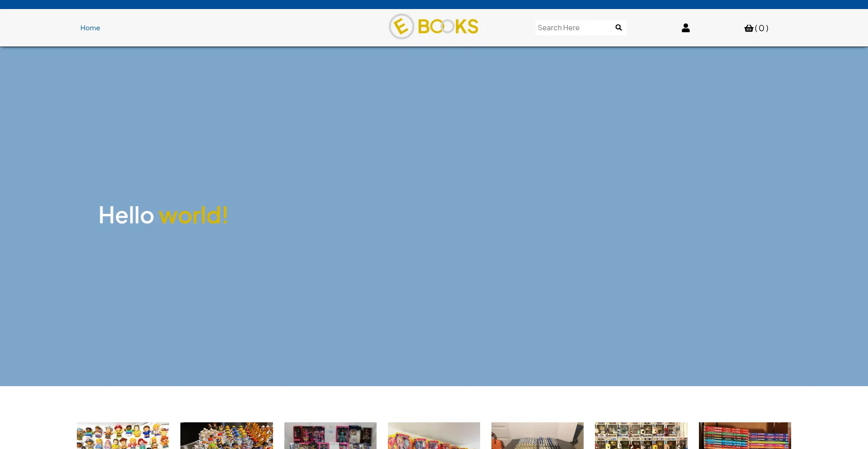The width and height of the screenshot is (868, 449).
Task: Open the Little People figures thumbnail
Action: point(123,436)
